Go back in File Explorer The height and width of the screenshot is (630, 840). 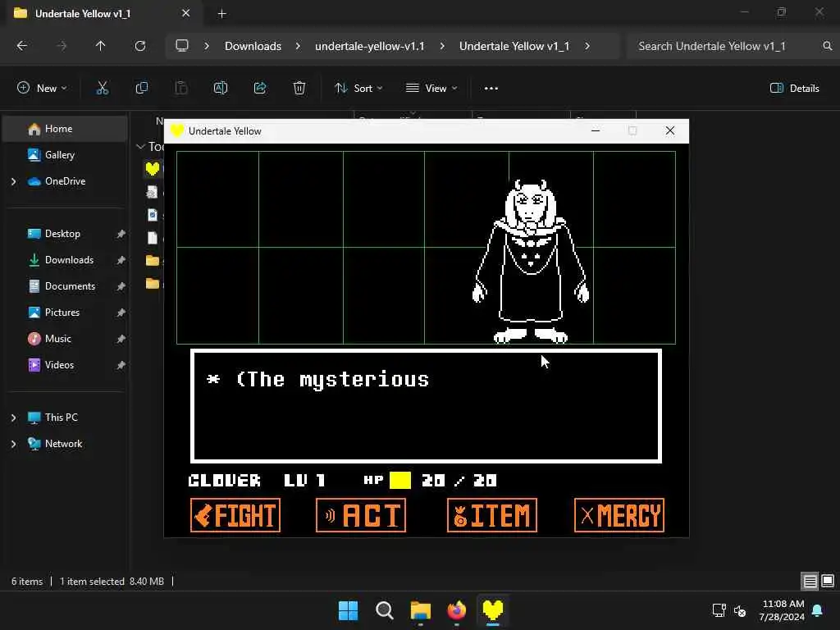pyautogui.click(x=22, y=46)
